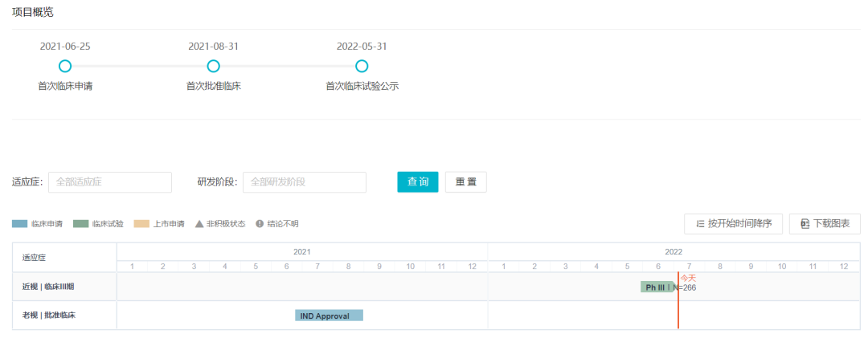Click the 首次临床试验公示 milestone circle
The height and width of the screenshot is (338, 868).
pos(362,66)
